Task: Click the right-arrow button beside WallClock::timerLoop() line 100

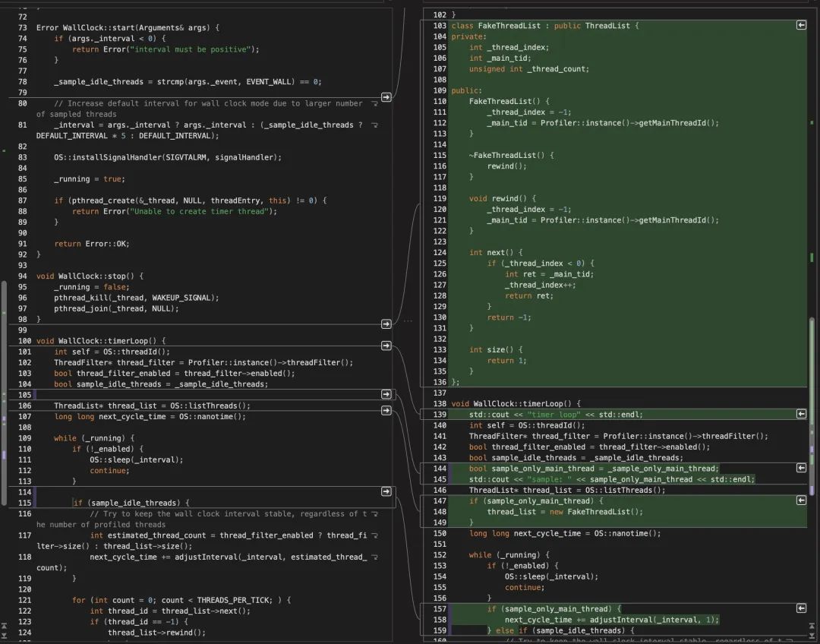Action: [x=386, y=346]
